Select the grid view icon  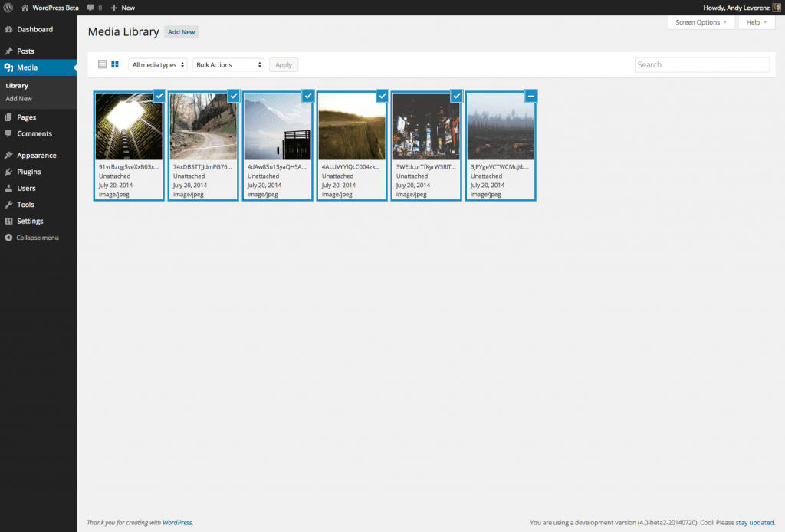[115, 64]
